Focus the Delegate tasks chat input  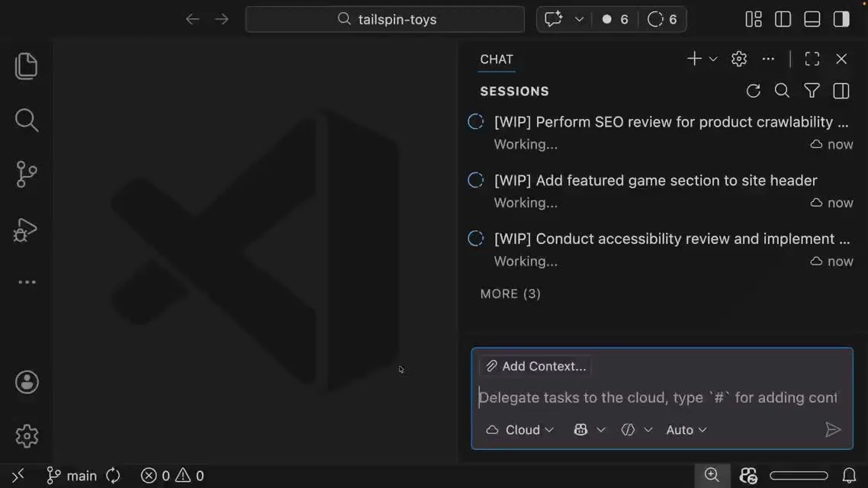[657, 397]
